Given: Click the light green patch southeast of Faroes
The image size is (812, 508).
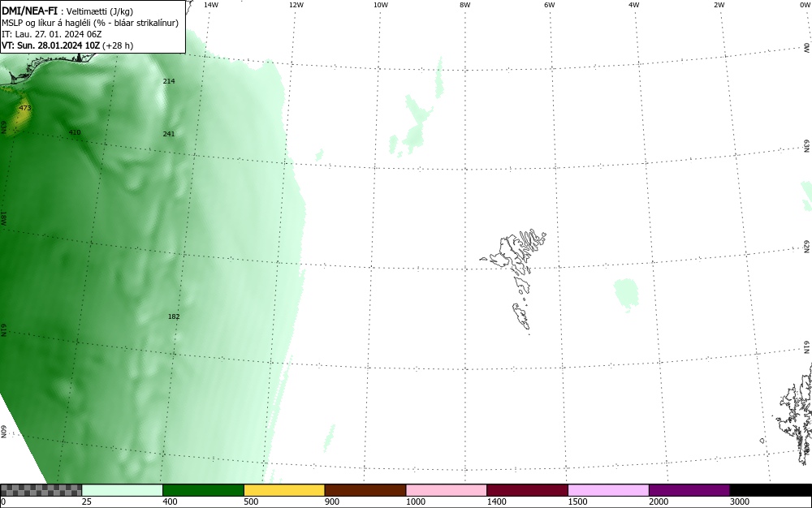Looking at the screenshot, I should point(626,294).
